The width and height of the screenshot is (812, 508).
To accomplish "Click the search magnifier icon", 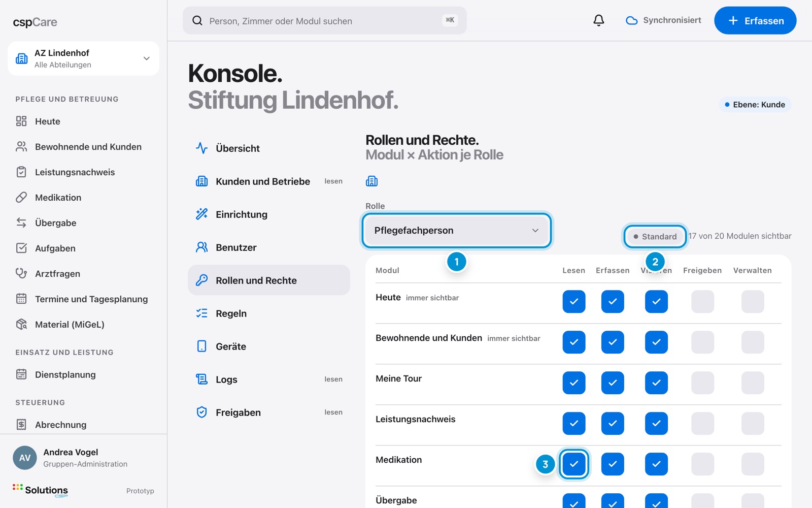I will pyautogui.click(x=197, y=20).
